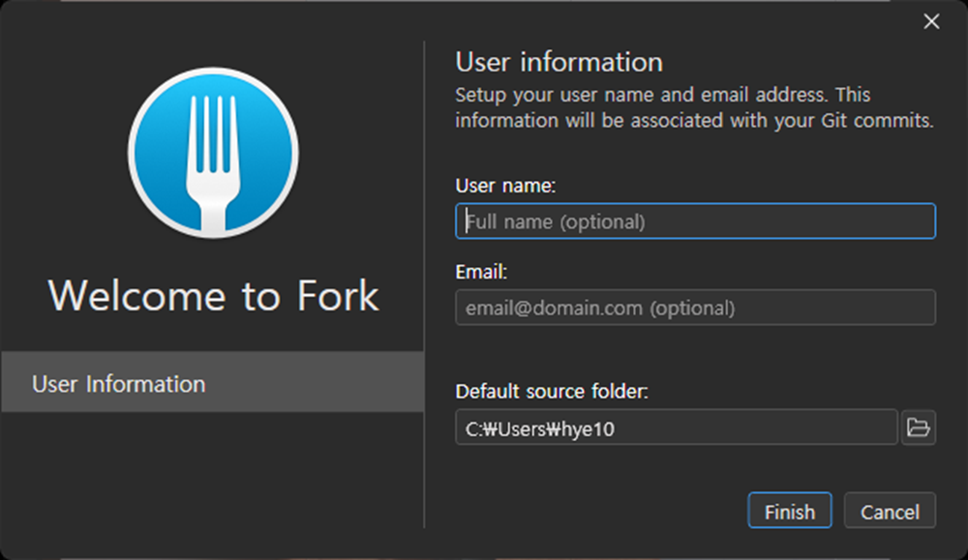Image resolution: width=968 pixels, height=560 pixels.
Task: Click the browse folder icon button
Action: click(918, 427)
